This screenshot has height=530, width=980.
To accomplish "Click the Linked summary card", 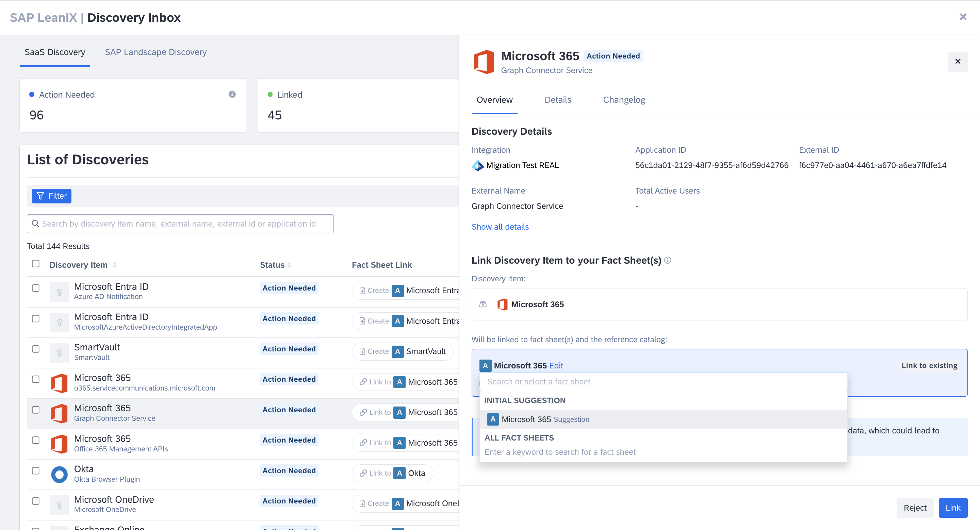I will [358, 105].
